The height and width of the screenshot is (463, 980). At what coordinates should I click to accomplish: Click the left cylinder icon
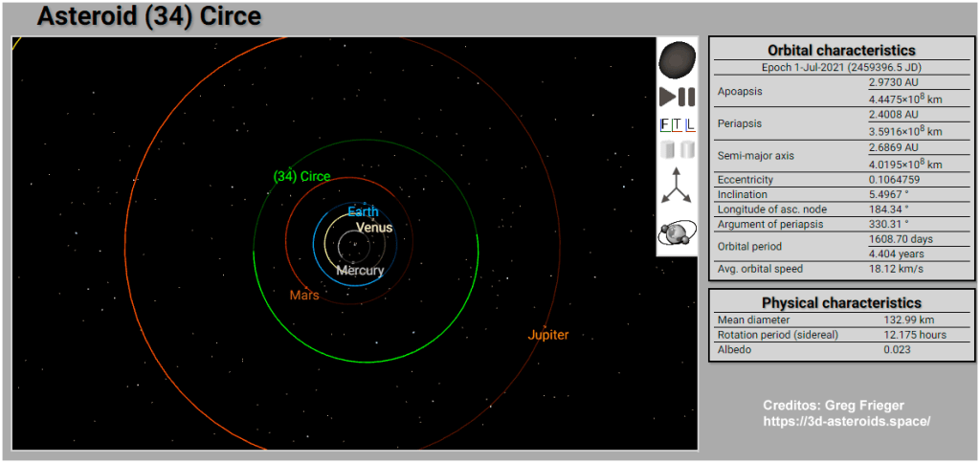coord(668,150)
